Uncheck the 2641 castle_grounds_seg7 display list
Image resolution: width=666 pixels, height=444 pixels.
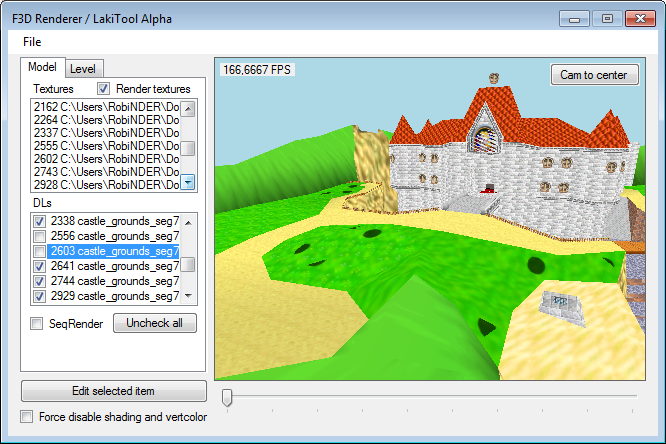40,266
